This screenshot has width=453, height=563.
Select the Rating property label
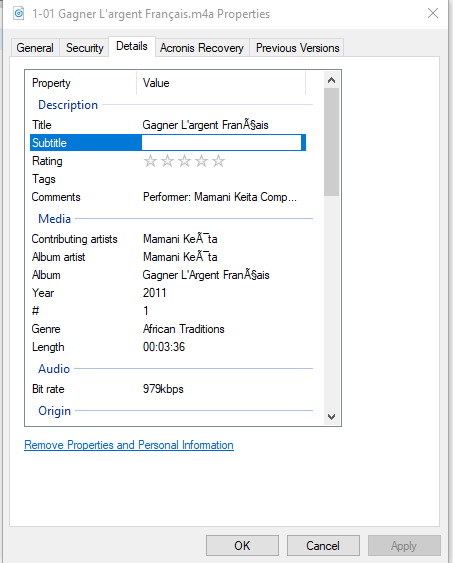point(47,161)
